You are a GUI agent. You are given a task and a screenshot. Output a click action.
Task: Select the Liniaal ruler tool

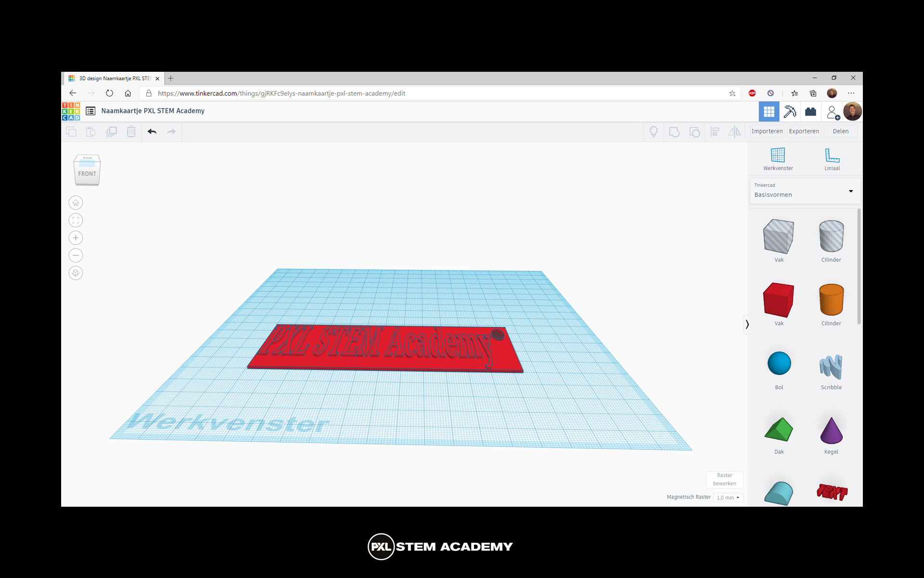(832, 159)
